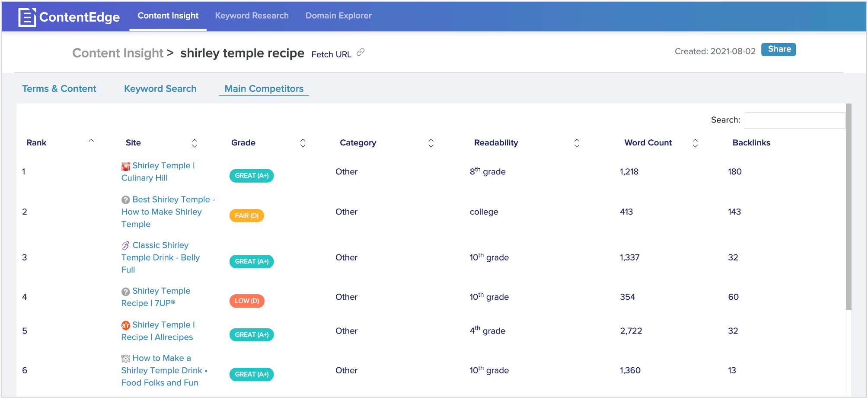
Task: Click the word count value 2,722
Action: point(631,331)
